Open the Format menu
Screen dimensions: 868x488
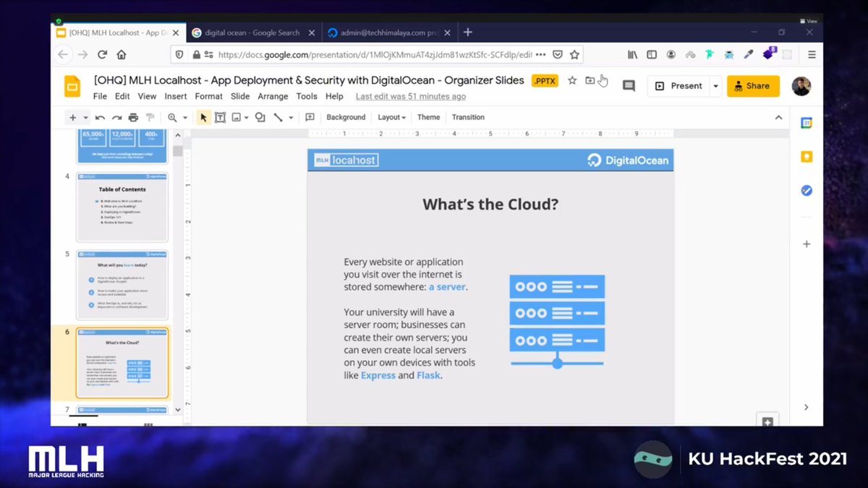[208, 96]
